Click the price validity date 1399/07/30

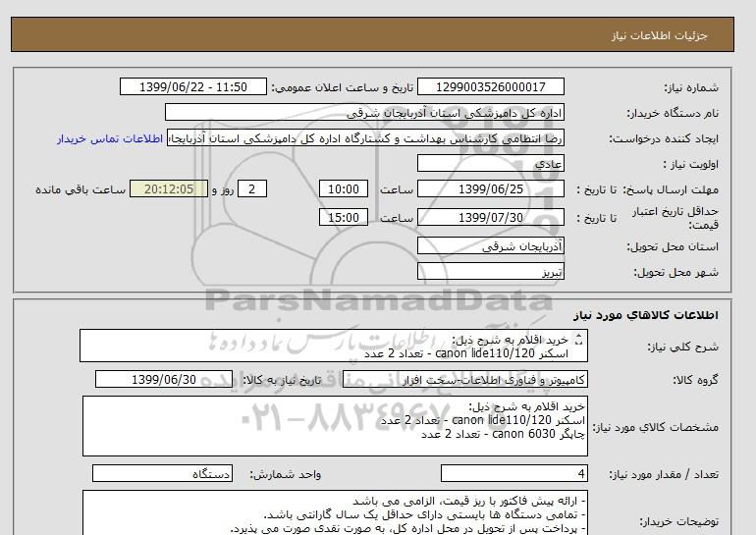point(490,217)
